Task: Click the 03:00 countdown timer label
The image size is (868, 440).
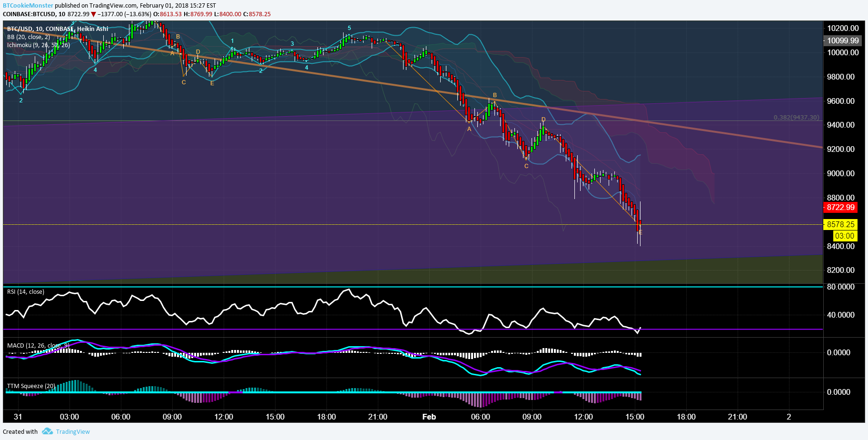Action: 845,236
